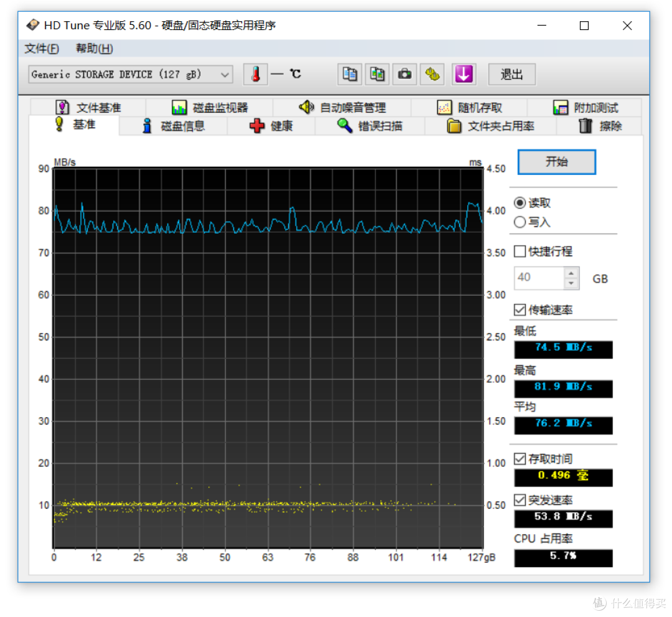672x617 pixels.
Task: Switch to the 文件夹占用率 tab
Action: point(491,126)
